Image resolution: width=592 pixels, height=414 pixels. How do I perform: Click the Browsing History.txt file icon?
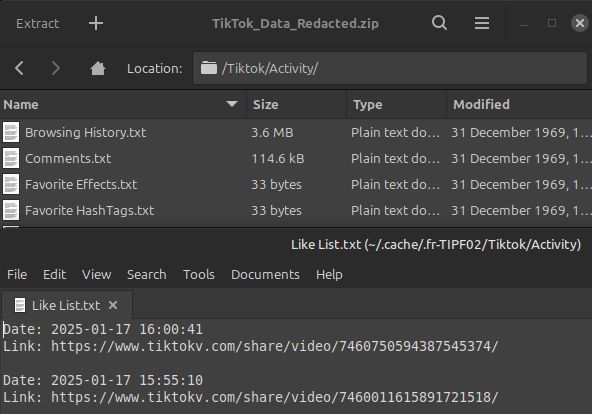point(11,132)
